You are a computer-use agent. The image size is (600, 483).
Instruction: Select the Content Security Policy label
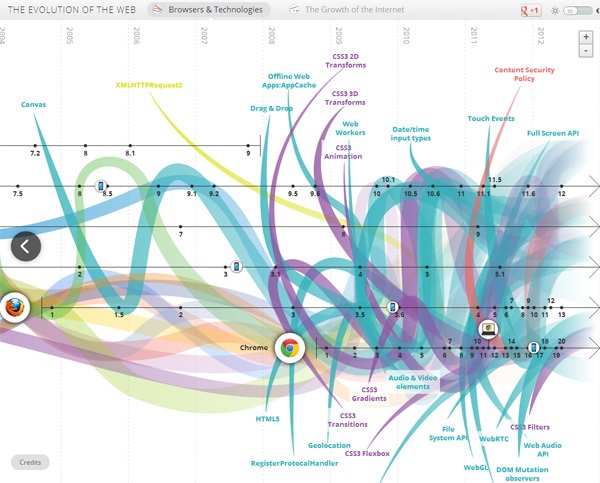click(524, 74)
